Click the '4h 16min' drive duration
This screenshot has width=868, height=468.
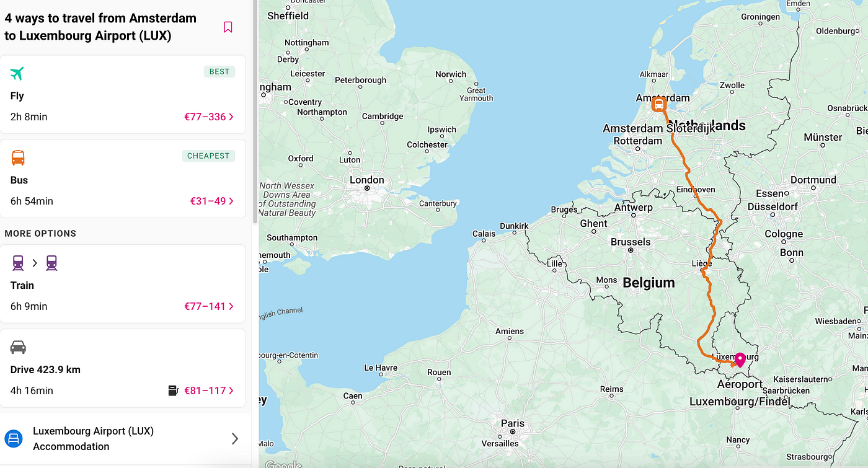(x=32, y=391)
